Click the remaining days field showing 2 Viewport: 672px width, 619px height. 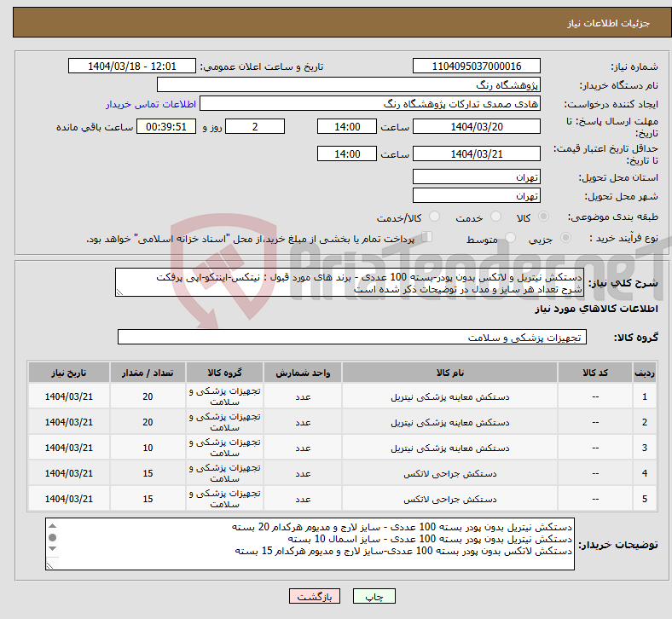coord(255,127)
